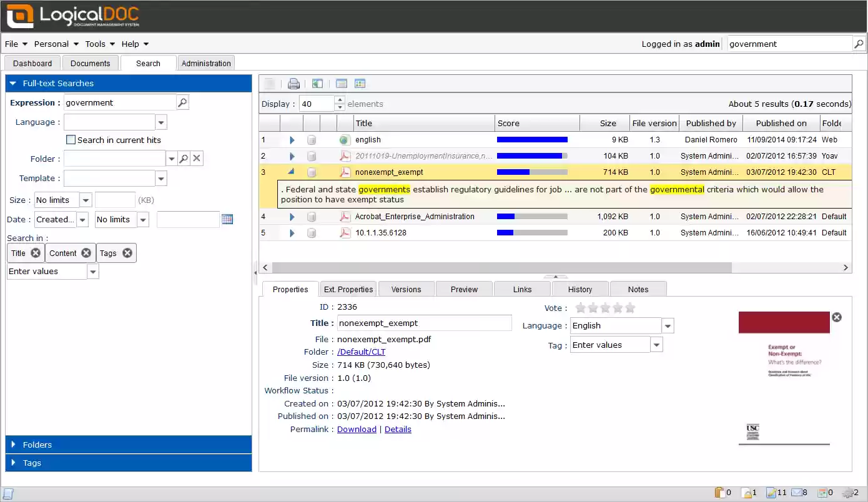
Task: Select the list view icon in results toolbar
Action: coord(341,83)
